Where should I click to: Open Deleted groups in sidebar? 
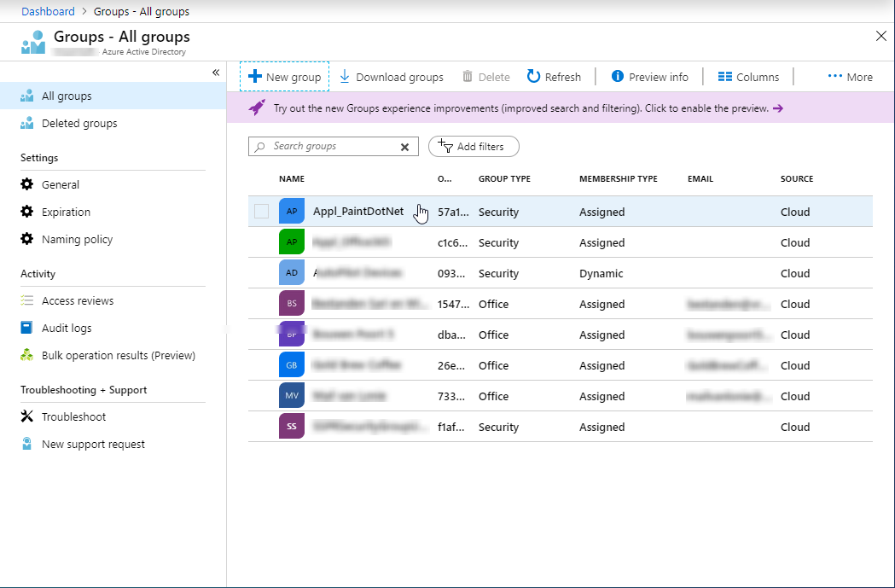tap(79, 124)
